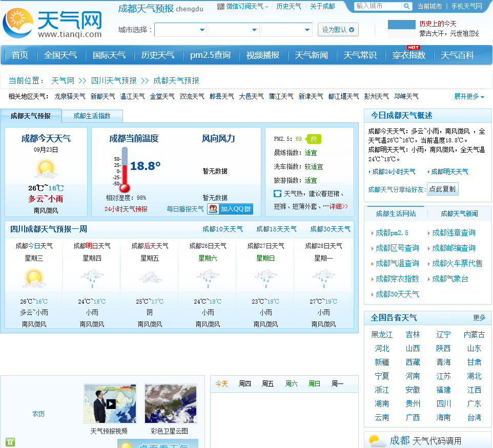Click the 历史上的今天 thumbnail image
Viewport: 493px width, 448px height.
point(402,29)
